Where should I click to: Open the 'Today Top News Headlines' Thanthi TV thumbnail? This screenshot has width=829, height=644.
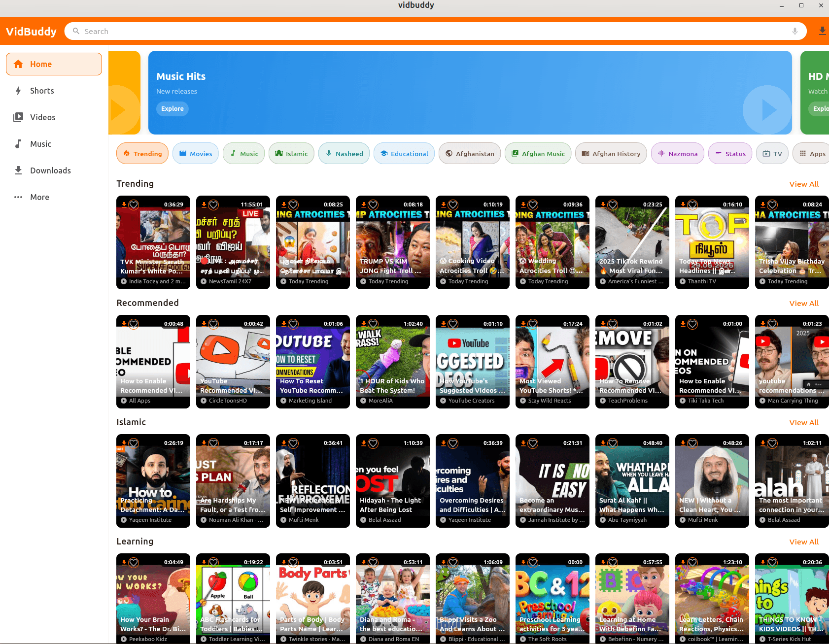click(x=712, y=242)
